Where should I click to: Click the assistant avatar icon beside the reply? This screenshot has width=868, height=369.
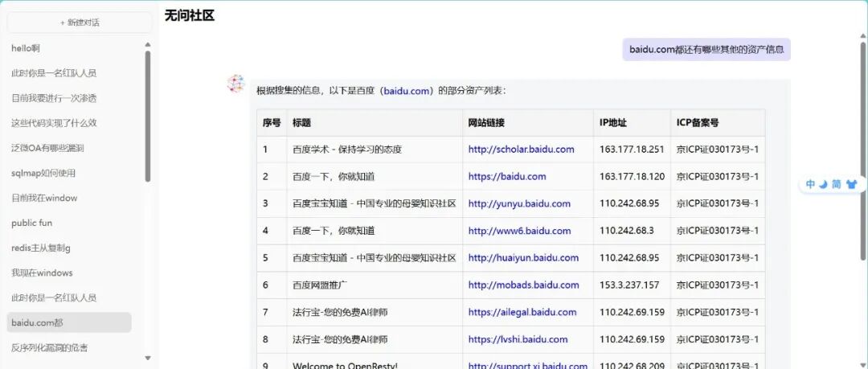pos(235,84)
